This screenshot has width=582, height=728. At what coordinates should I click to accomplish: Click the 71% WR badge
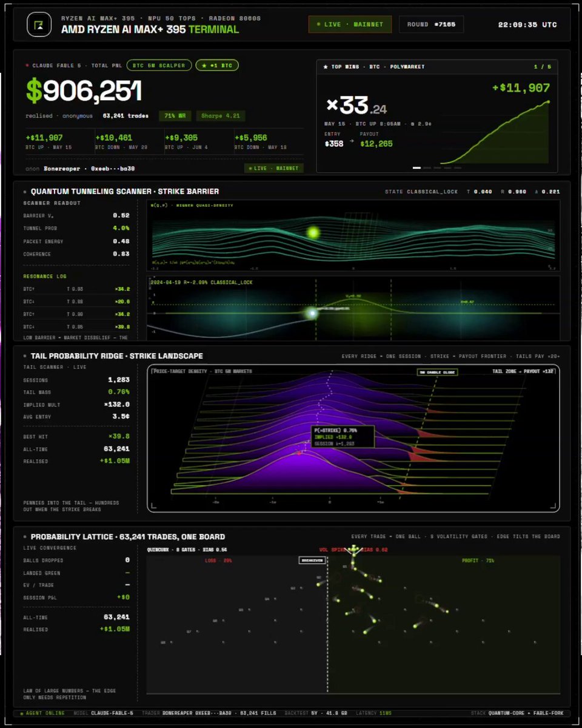(174, 116)
